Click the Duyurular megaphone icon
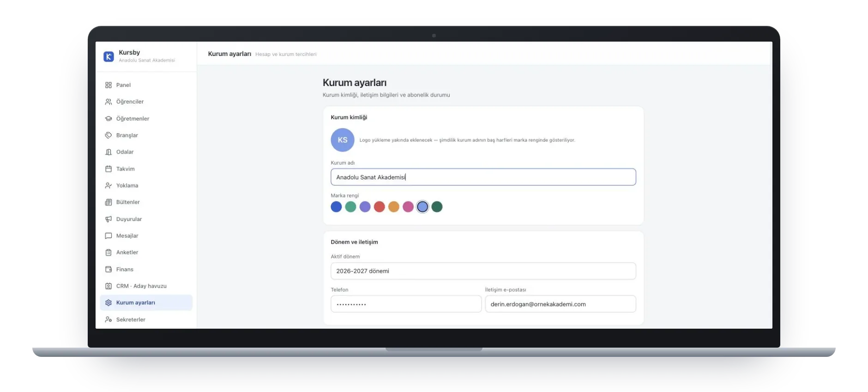The width and height of the screenshot is (868, 392). click(x=108, y=219)
